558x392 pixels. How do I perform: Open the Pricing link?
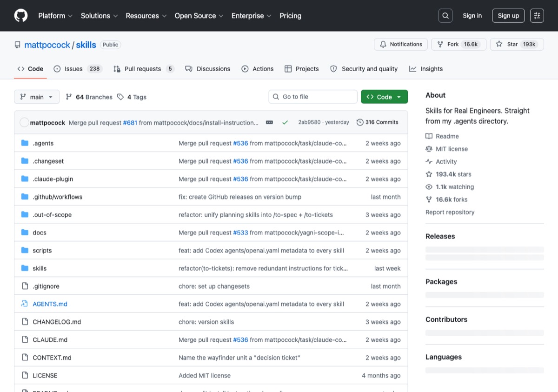[291, 16]
